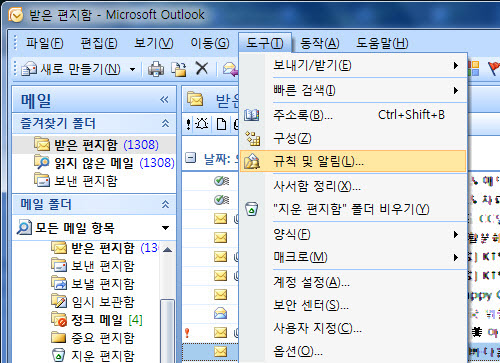Choose 규칙 및 알림(L)... menu item

pyautogui.click(x=353, y=161)
